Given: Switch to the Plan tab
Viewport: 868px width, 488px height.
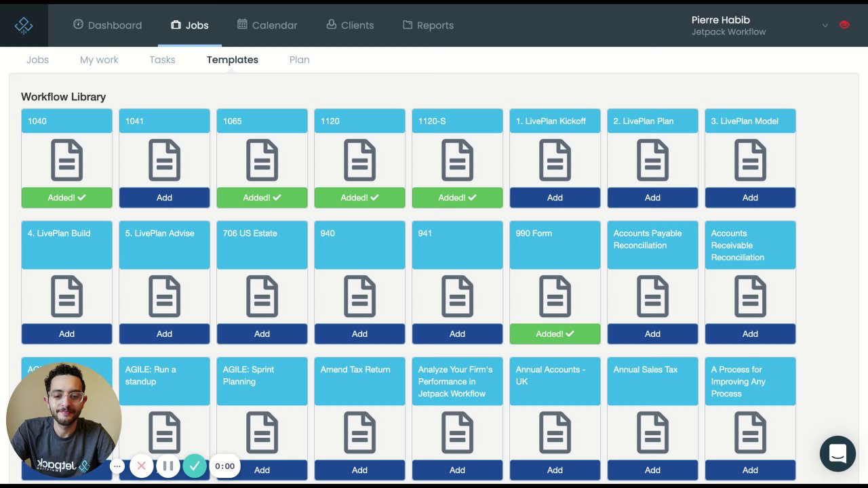Looking at the screenshot, I should pyautogui.click(x=299, y=60).
